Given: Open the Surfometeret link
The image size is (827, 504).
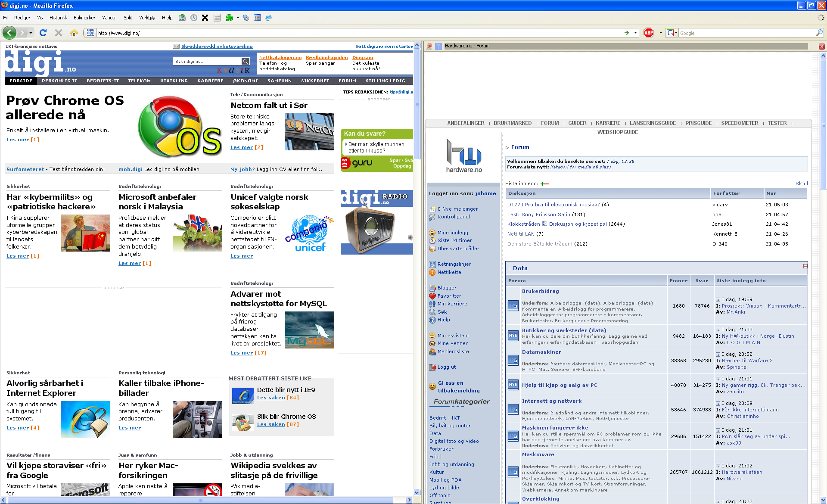Looking at the screenshot, I should (x=25, y=169).
